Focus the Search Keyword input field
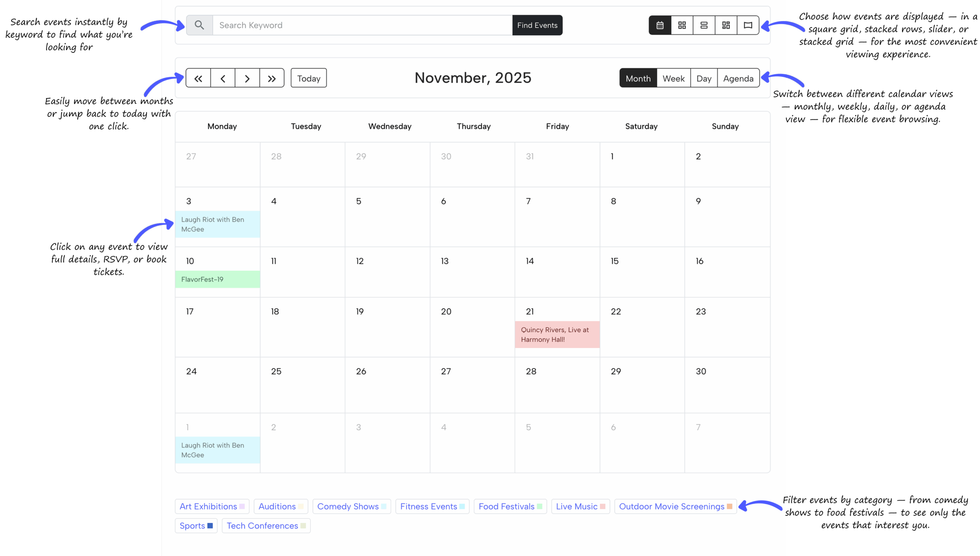 click(x=362, y=25)
